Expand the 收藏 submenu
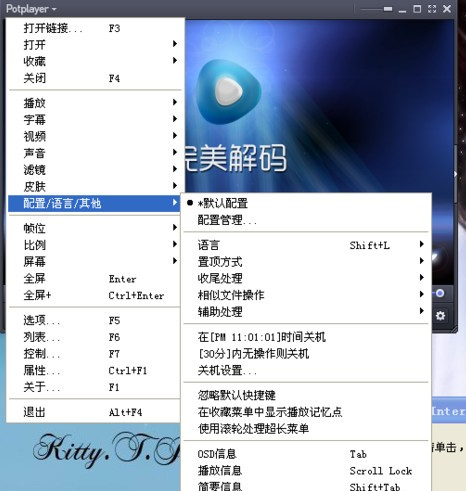 [x=94, y=61]
